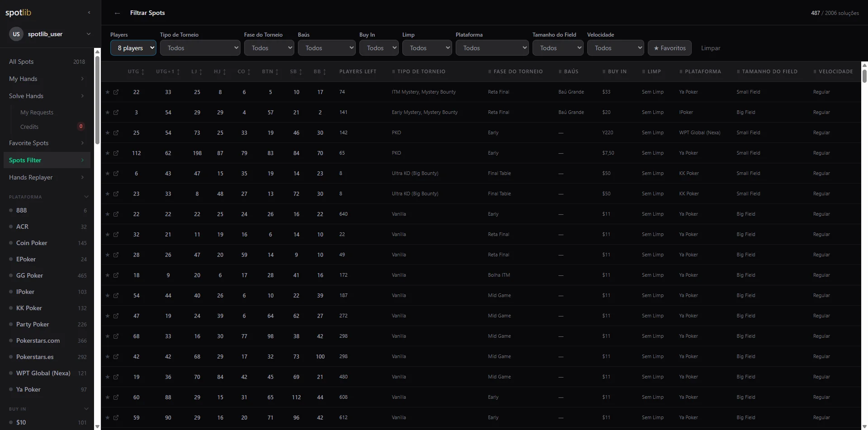
Task: Open the Tipo de Torneio dropdown
Action: pyautogui.click(x=200, y=48)
